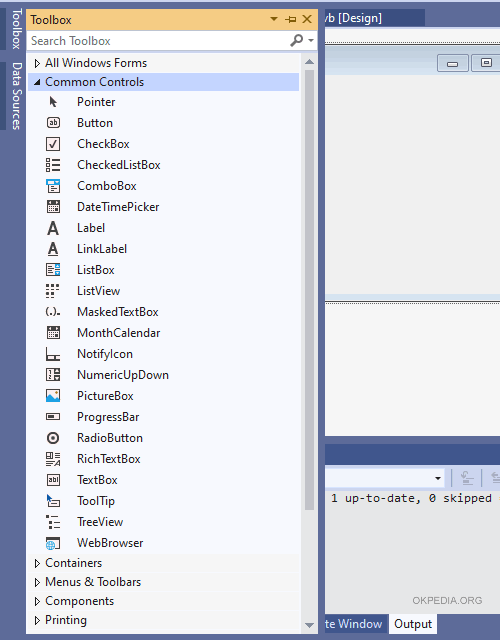Click the form's maximize button in designer
Screen dimensions: 500x640
click(x=486, y=63)
